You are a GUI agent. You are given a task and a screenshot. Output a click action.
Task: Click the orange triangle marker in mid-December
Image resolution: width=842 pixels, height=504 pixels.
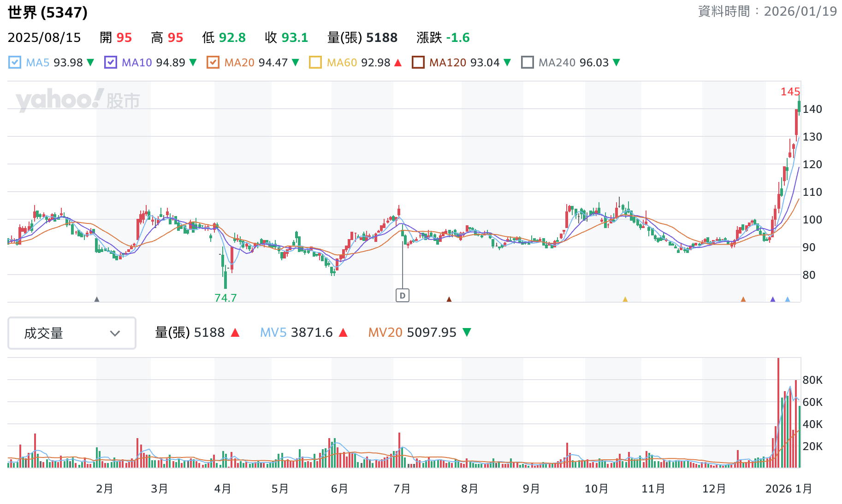[x=743, y=299]
